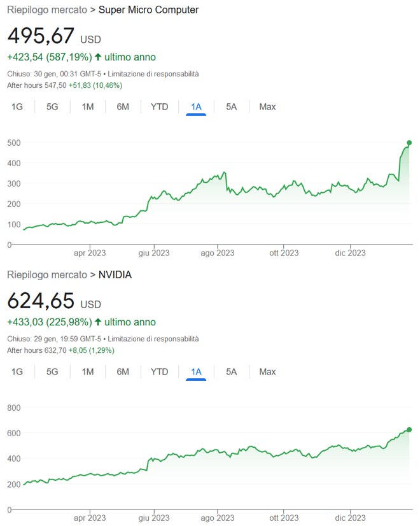Image resolution: width=420 pixels, height=526 pixels.
Task: Show 1M range on Super Micro chart
Action: 88,106
